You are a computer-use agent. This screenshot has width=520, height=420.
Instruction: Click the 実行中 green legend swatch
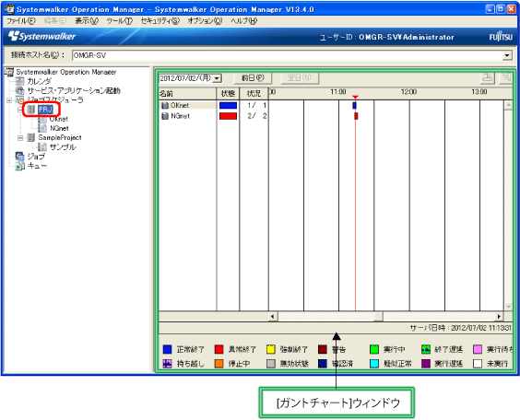click(x=374, y=349)
